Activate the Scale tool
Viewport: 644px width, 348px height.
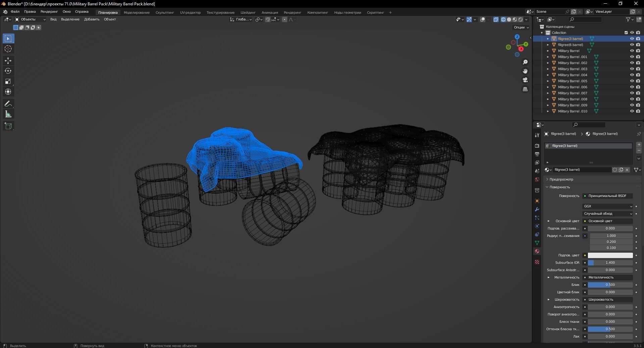[8, 82]
